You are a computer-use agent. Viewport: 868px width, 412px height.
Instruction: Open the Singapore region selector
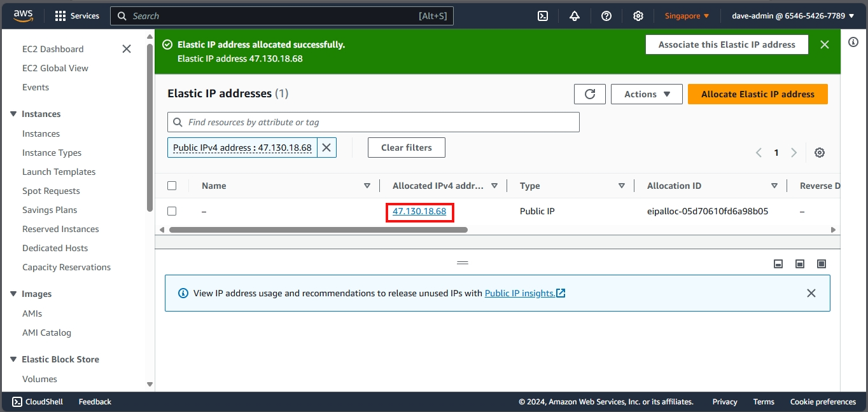pos(687,16)
